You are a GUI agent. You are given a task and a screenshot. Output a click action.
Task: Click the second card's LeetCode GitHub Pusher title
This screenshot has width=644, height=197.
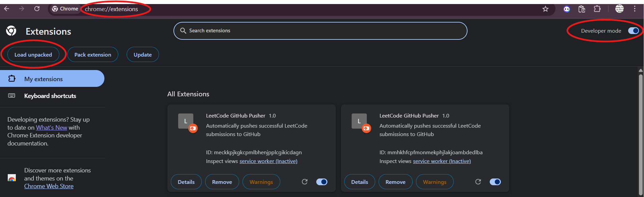[x=409, y=116]
